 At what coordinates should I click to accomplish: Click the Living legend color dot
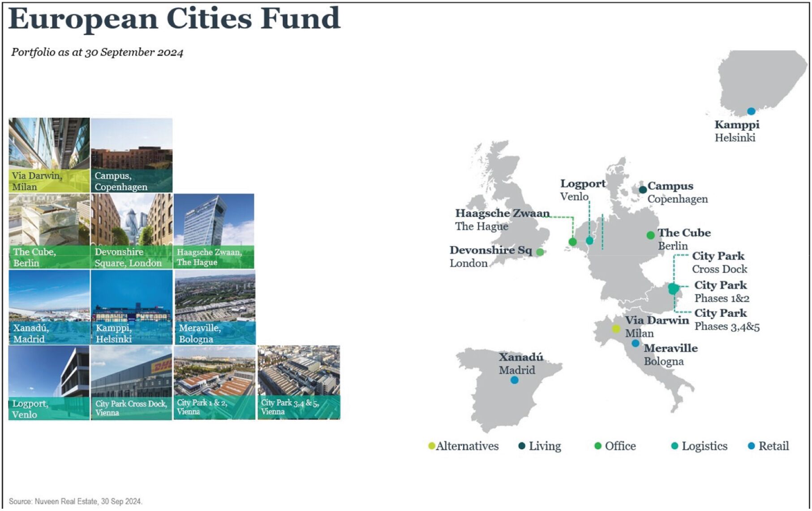point(522,446)
